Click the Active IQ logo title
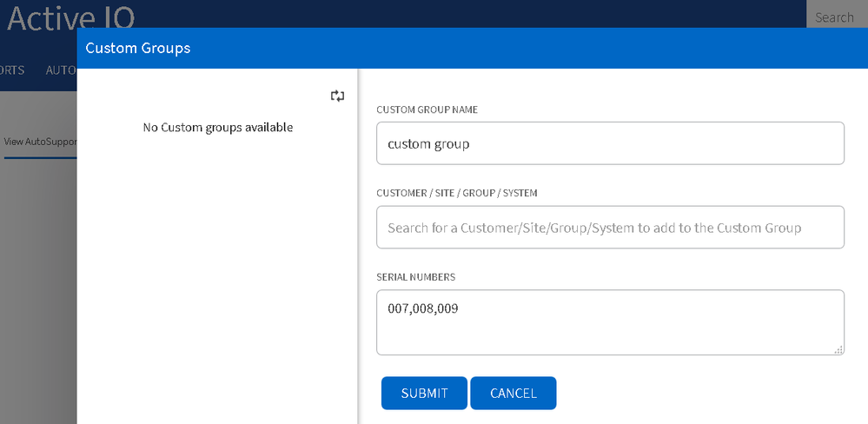This screenshot has height=424, width=868. (71, 16)
